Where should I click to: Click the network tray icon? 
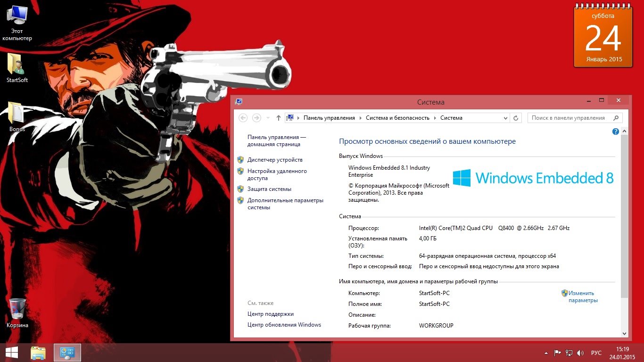(569, 353)
